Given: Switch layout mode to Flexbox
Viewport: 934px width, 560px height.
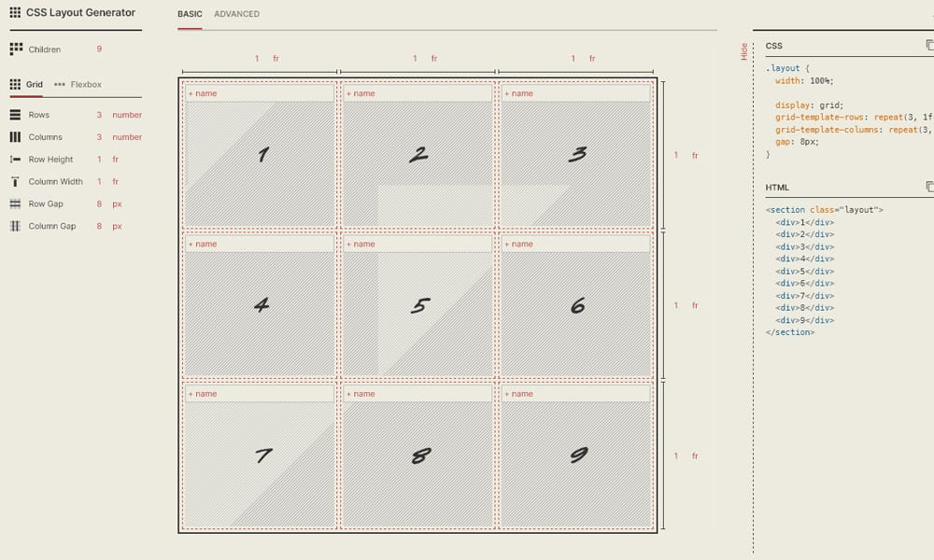Looking at the screenshot, I should (x=85, y=84).
